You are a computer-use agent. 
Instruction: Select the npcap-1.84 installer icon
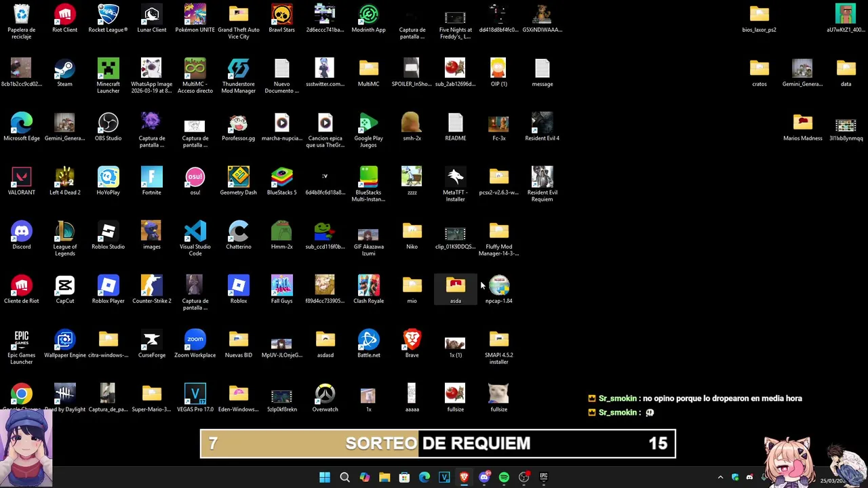[x=499, y=286]
